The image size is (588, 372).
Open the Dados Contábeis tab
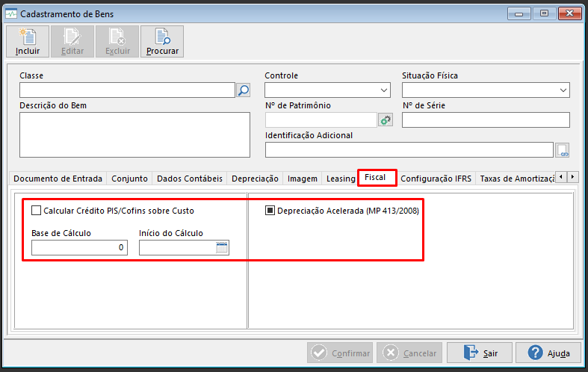tap(189, 179)
